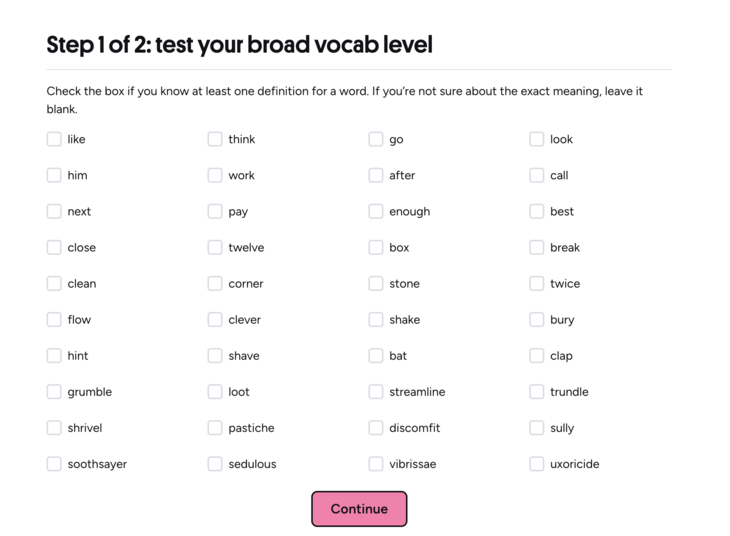Screen dimensions: 730x536
Task: Enable the "clever" checkbox
Action: (215, 319)
